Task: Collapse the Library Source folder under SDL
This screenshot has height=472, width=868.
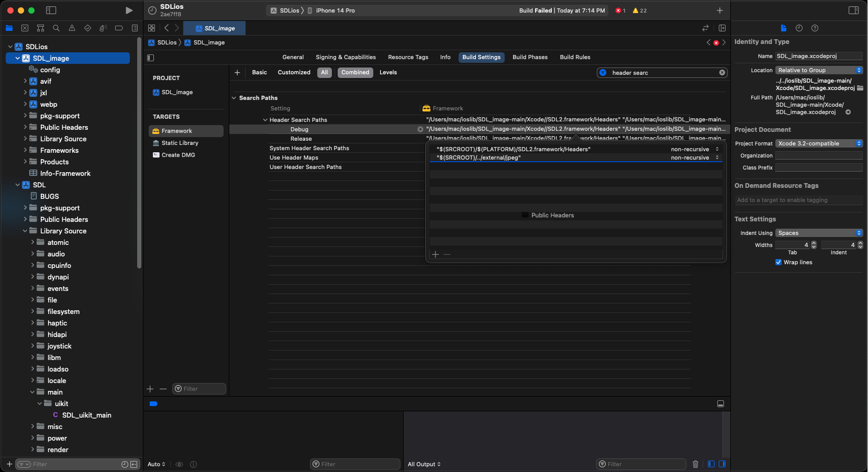Action: [25, 231]
